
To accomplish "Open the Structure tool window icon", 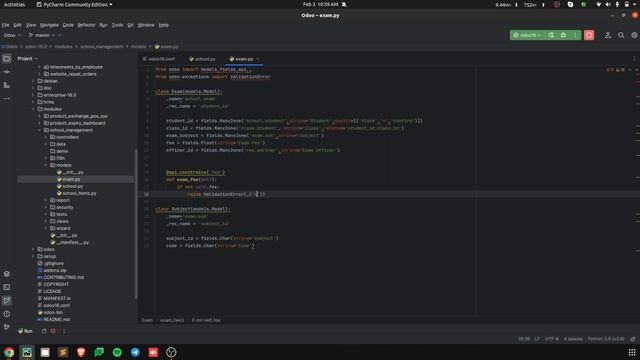I will (x=7, y=85).
